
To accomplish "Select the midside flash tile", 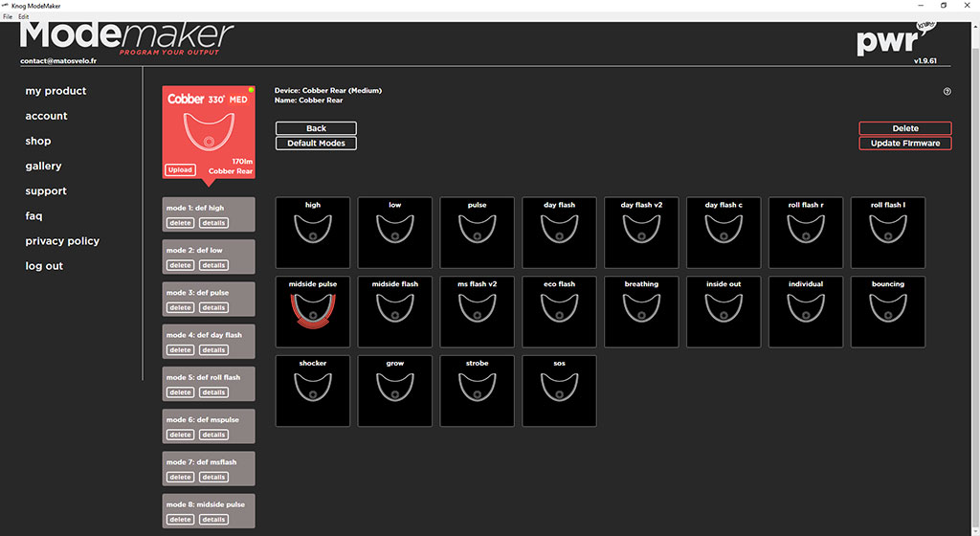I will 395,312.
